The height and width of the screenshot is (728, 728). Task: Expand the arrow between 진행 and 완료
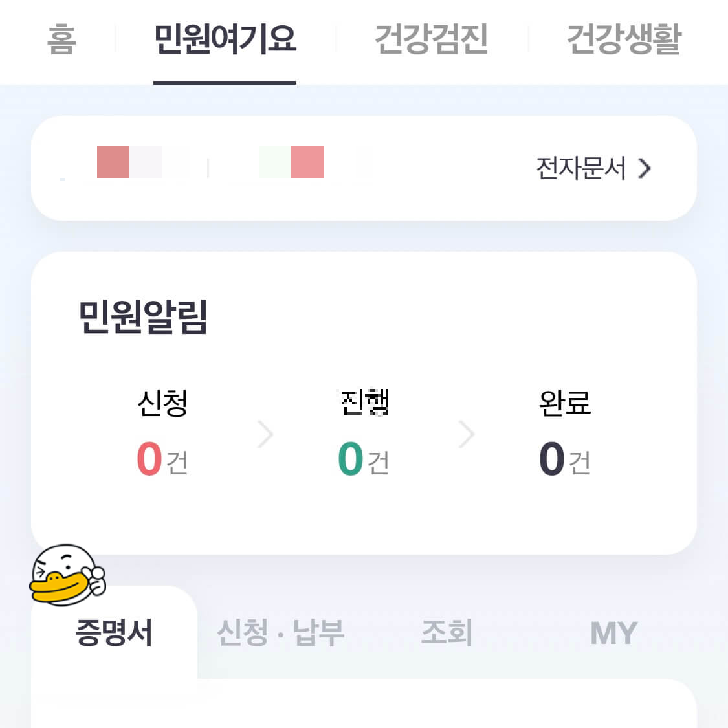(466, 434)
